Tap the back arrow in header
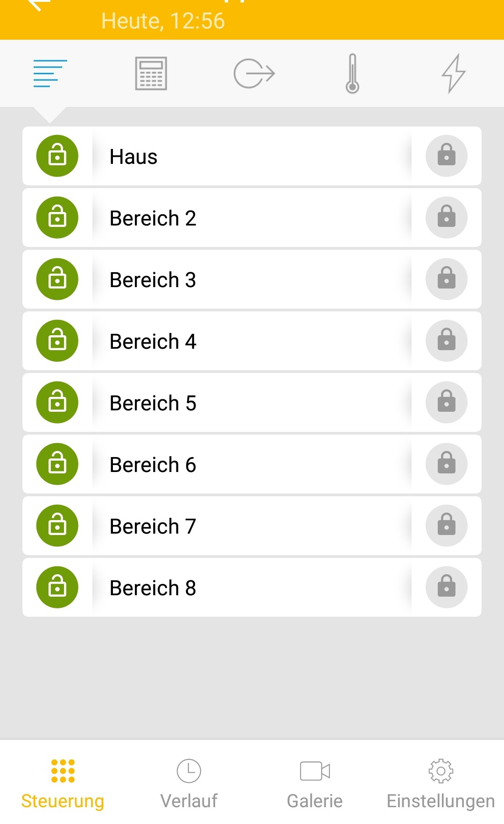This screenshot has width=504, height=824. 40,5
